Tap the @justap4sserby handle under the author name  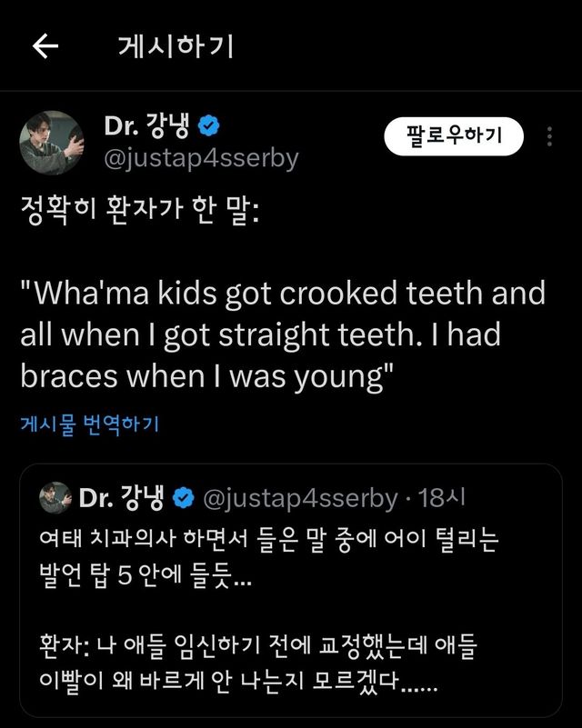coord(202,157)
